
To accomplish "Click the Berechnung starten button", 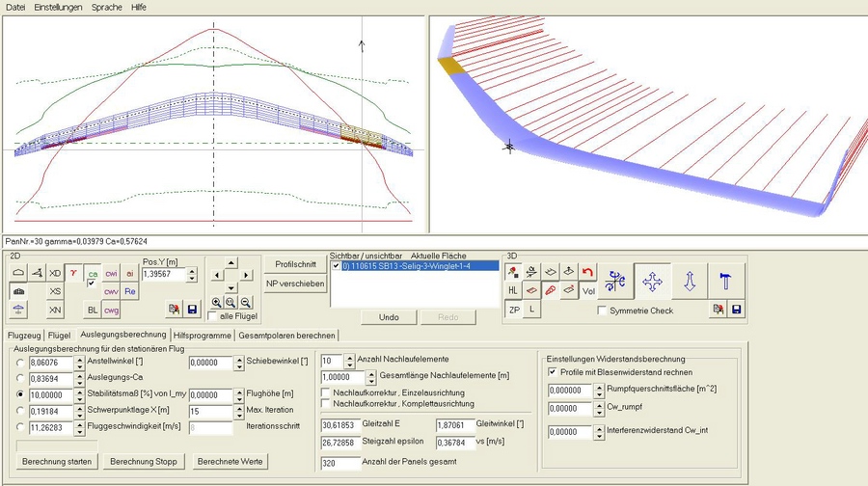I will (58, 461).
